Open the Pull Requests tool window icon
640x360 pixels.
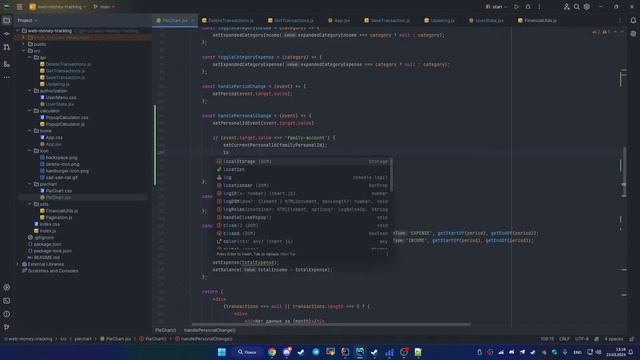coord(7,47)
